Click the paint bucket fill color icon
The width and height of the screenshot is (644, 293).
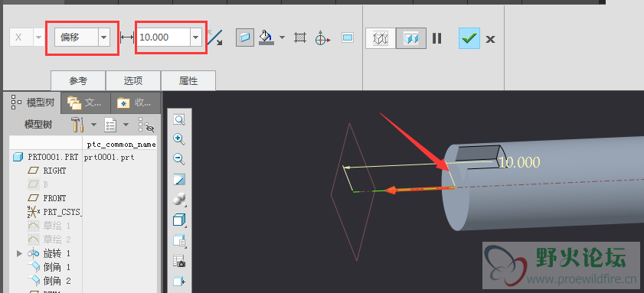(x=266, y=37)
